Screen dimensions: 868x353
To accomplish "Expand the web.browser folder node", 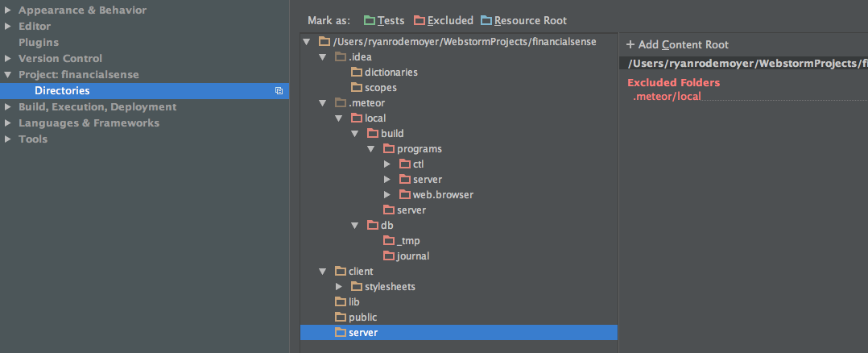I will coord(387,194).
